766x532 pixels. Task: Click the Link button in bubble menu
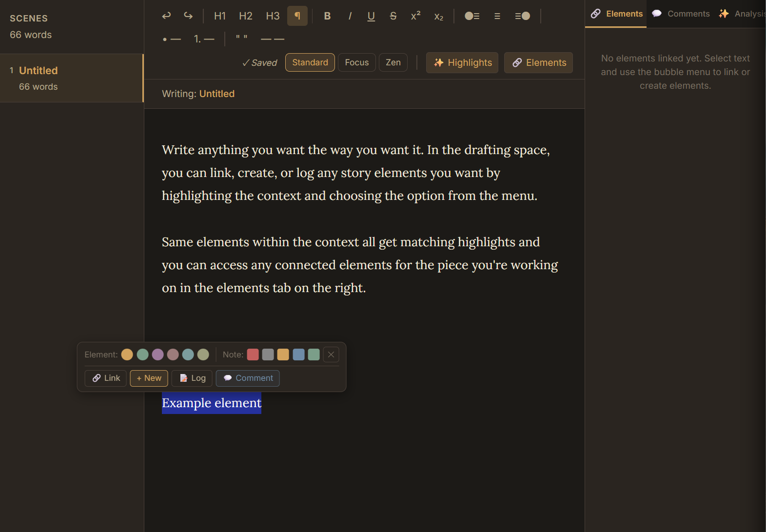click(106, 378)
